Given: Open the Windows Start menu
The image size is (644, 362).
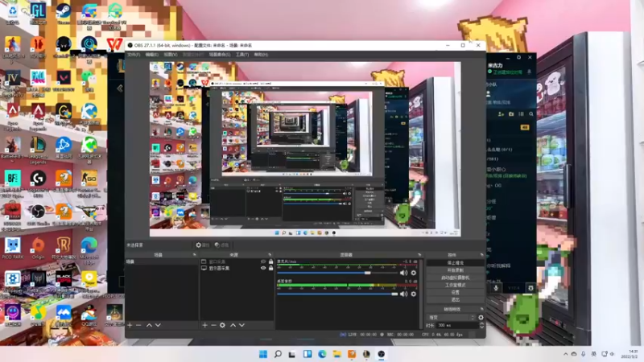Looking at the screenshot, I should pos(263,354).
